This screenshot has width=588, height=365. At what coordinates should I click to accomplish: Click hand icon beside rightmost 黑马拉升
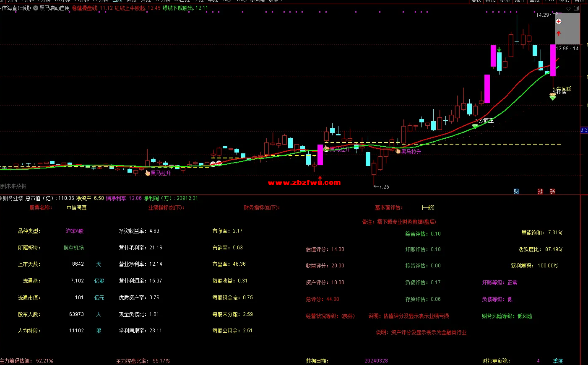398,151
